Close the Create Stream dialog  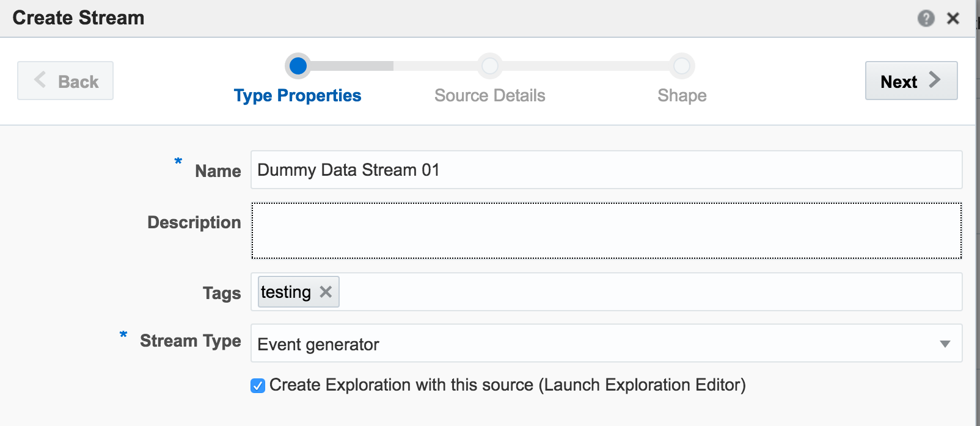click(x=953, y=18)
